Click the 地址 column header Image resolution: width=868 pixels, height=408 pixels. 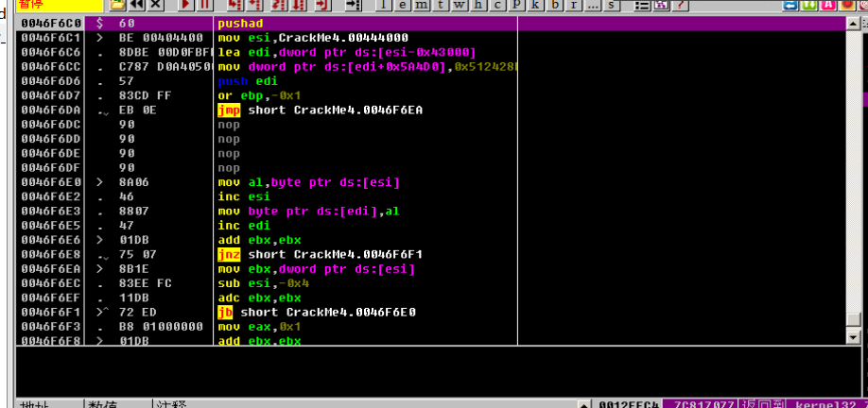(36, 403)
